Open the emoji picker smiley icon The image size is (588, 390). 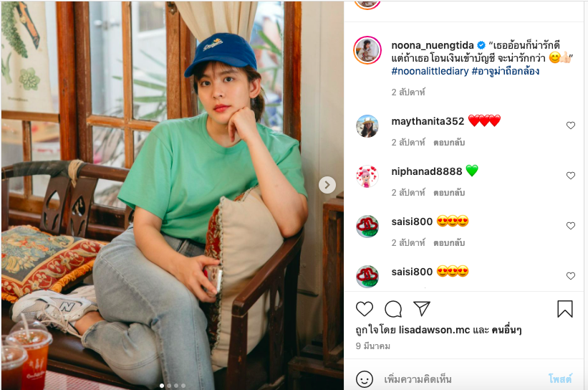click(365, 379)
